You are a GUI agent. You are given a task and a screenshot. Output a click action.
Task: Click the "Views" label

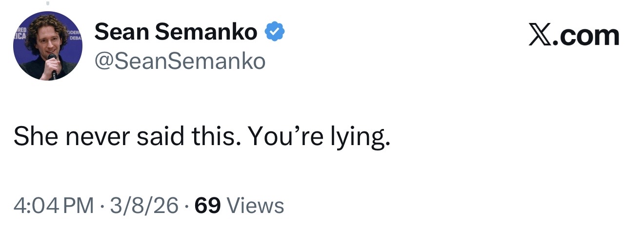(x=256, y=206)
